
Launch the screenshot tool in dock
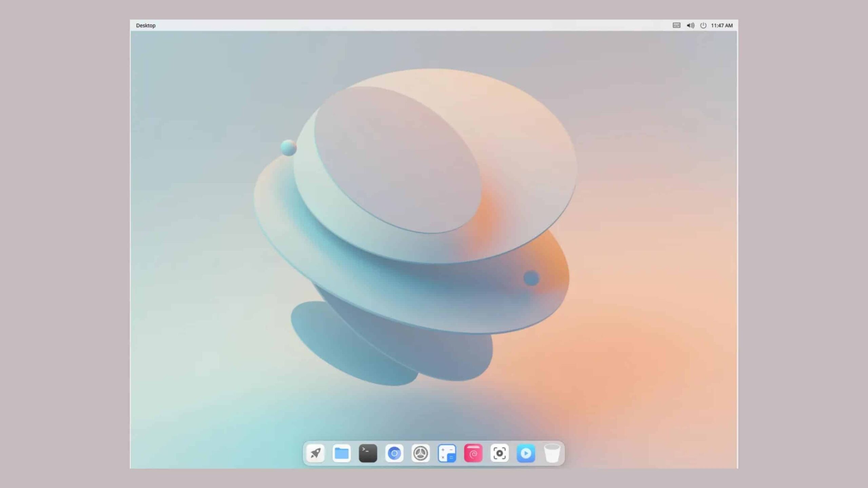(x=499, y=453)
